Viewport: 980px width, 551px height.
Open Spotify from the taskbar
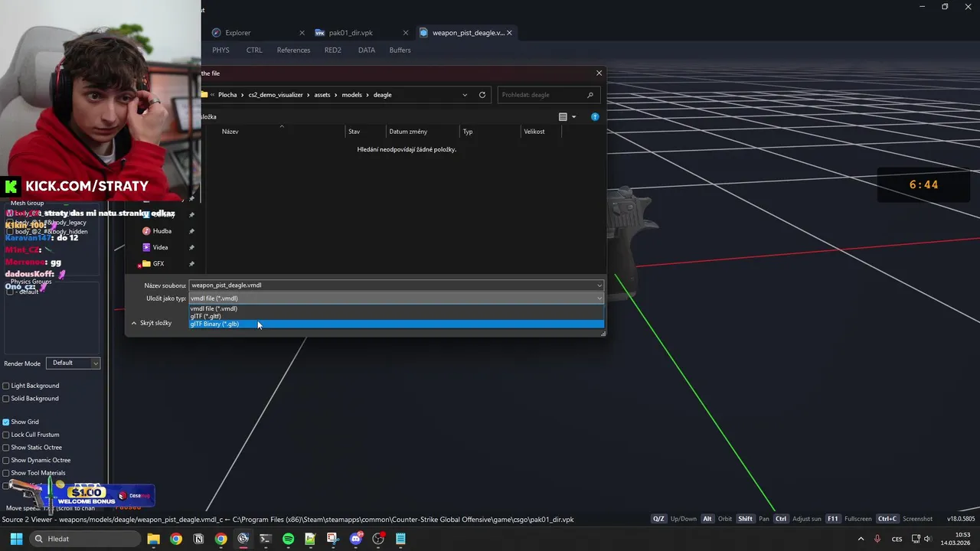(x=288, y=539)
